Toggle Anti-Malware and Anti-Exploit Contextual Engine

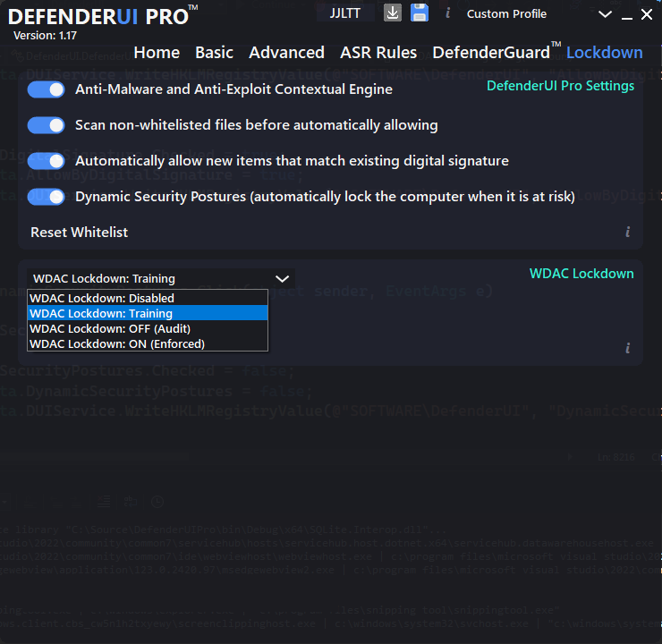46,89
